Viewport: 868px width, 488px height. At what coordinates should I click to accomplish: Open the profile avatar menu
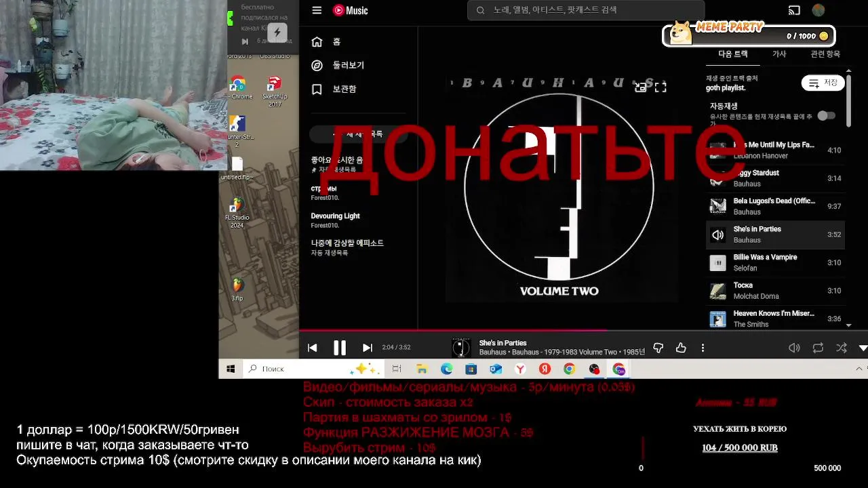pos(818,10)
